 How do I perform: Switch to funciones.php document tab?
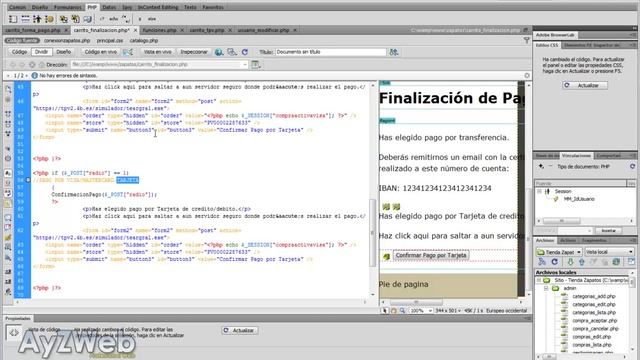pos(160,30)
